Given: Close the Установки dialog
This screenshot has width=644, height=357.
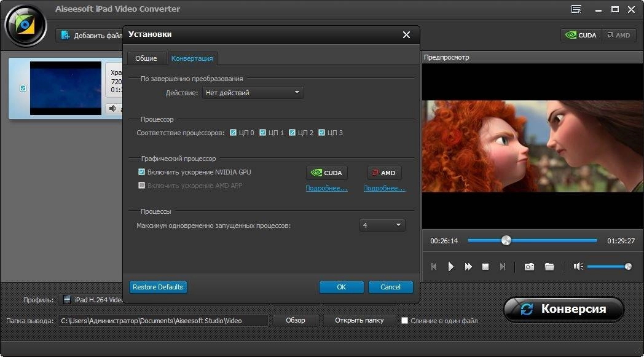Looking at the screenshot, I should [x=406, y=35].
